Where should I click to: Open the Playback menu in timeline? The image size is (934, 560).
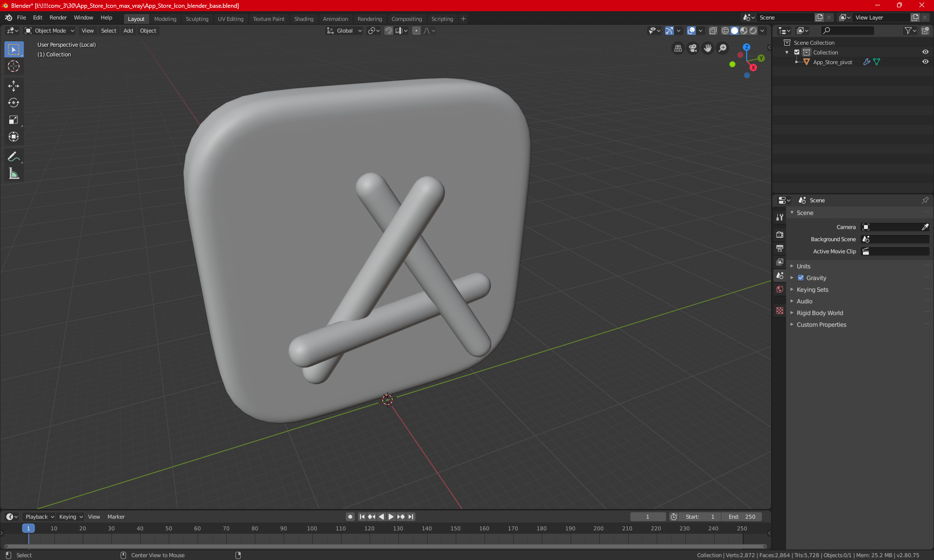pyautogui.click(x=39, y=517)
